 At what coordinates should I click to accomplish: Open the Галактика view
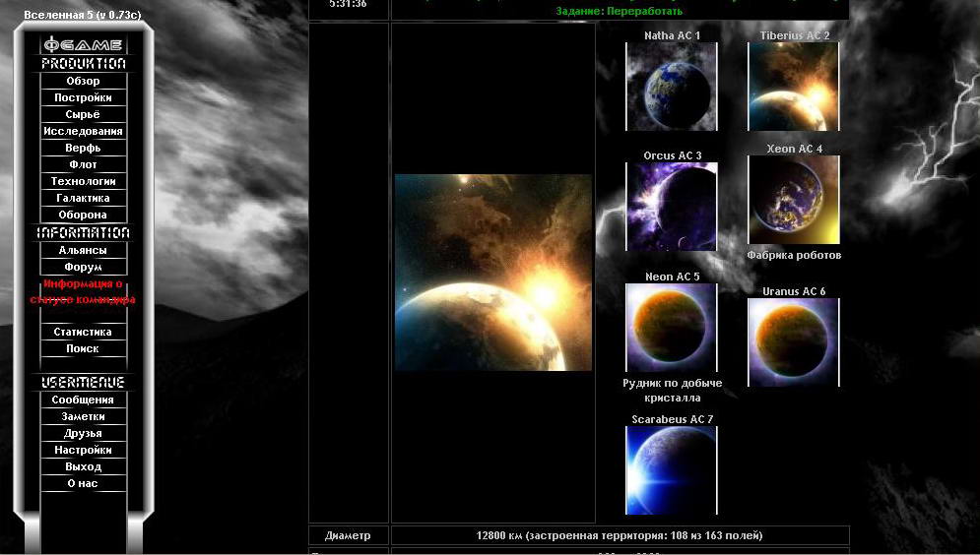pyautogui.click(x=83, y=198)
